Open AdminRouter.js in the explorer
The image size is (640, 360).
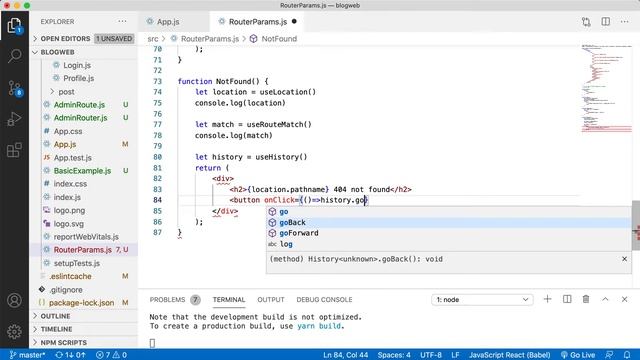pyautogui.click(x=80, y=118)
